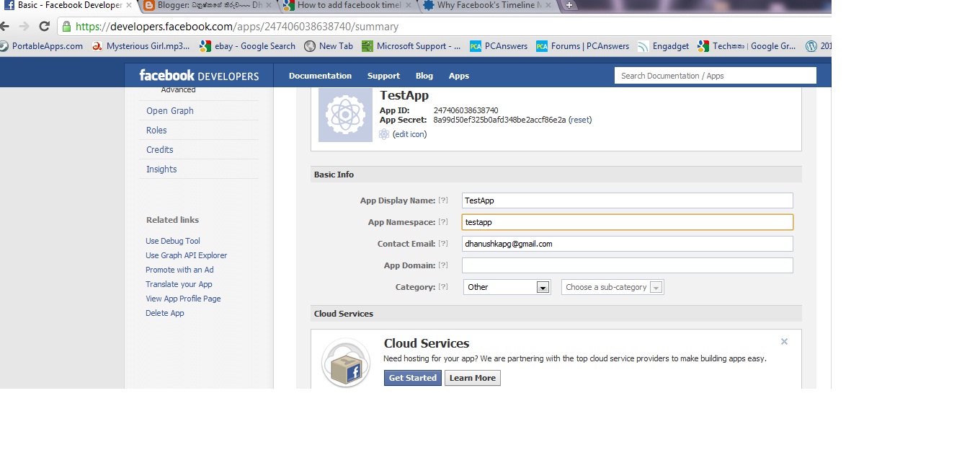Open Tech Google Groups bookmark
The width and height of the screenshot is (980, 450).
tap(747, 46)
